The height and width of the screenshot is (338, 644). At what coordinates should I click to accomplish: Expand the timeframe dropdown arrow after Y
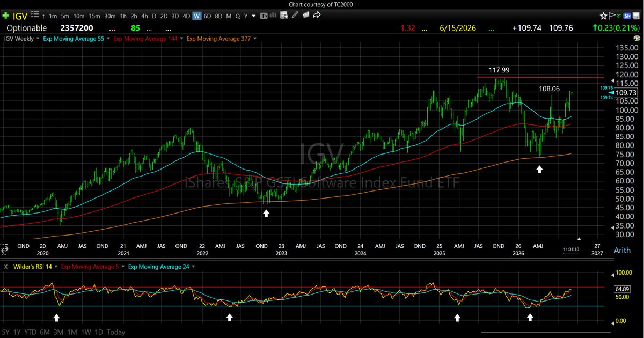point(254,16)
